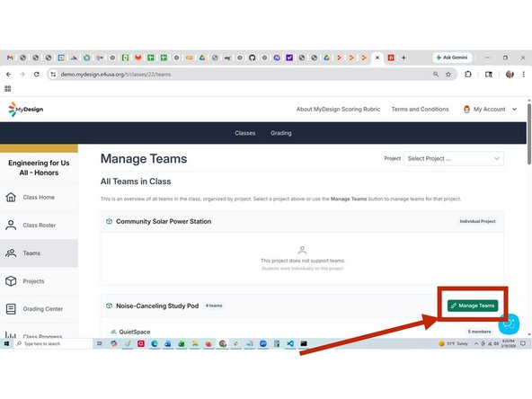Open the Gmail tab

click(10, 58)
